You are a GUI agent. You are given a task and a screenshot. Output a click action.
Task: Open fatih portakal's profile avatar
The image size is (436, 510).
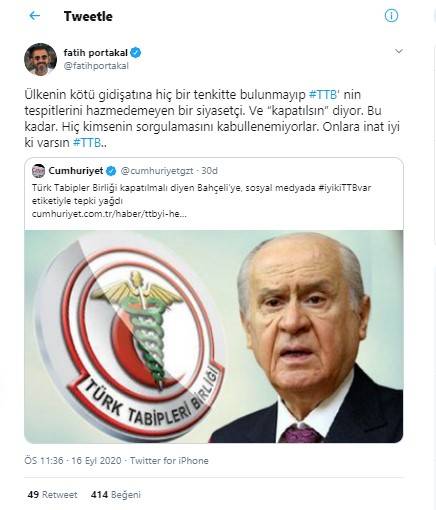pyautogui.click(x=40, y=59)
